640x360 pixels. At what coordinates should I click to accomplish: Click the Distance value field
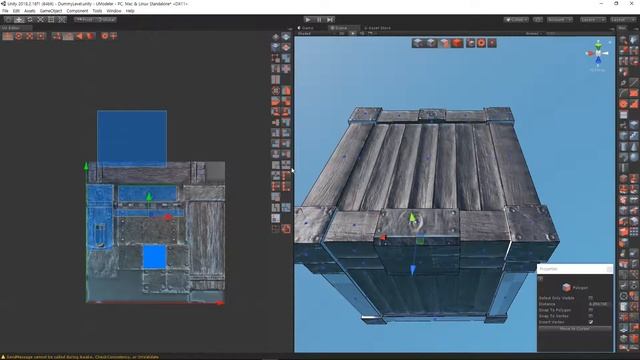tap(599, 304)
